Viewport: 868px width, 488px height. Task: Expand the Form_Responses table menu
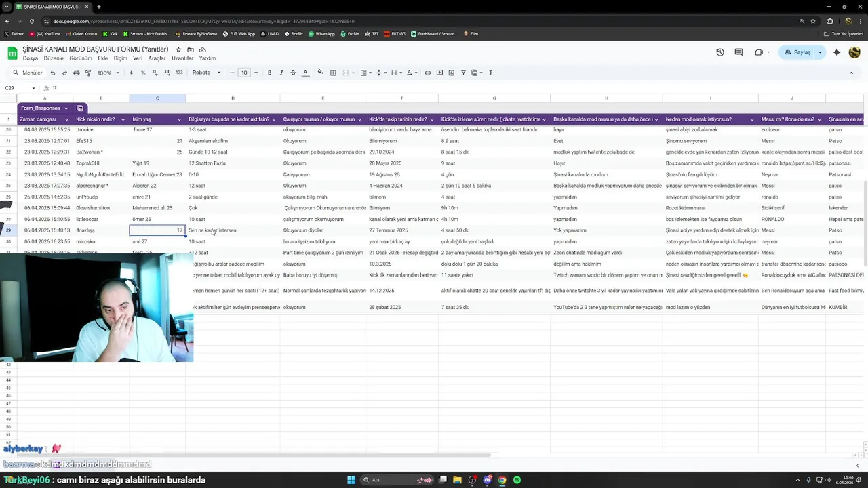point(66,108)
